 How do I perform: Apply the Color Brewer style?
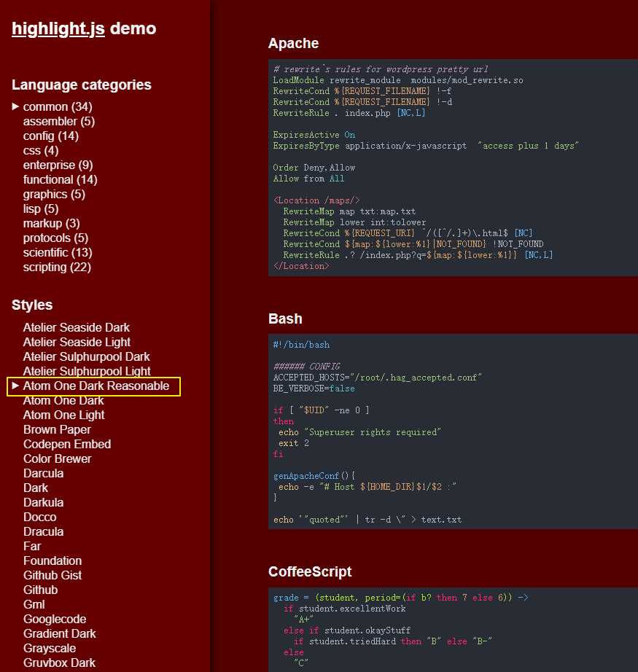point(57,458)
